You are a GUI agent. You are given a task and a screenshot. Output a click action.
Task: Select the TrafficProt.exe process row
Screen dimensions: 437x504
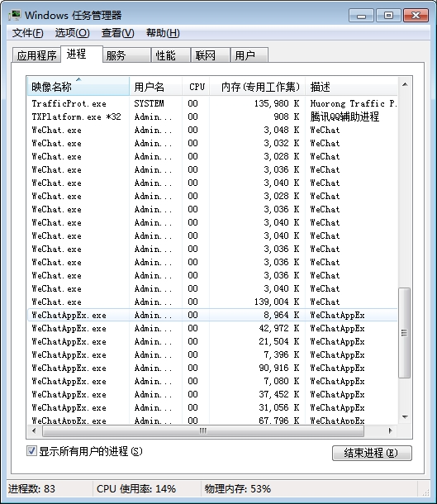tap(212, 103)
